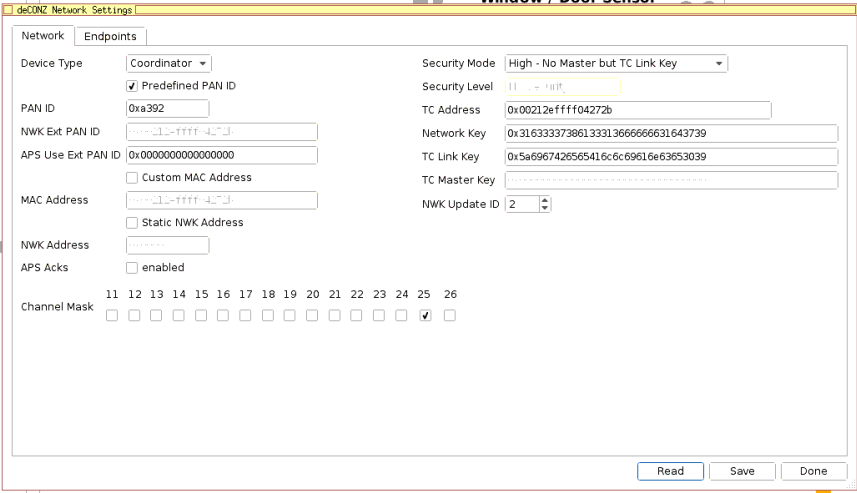The width and height of the screenshot is (857, 493).
Task: Click the APS Use Ext PAN ID field
Action: (222, 155)
